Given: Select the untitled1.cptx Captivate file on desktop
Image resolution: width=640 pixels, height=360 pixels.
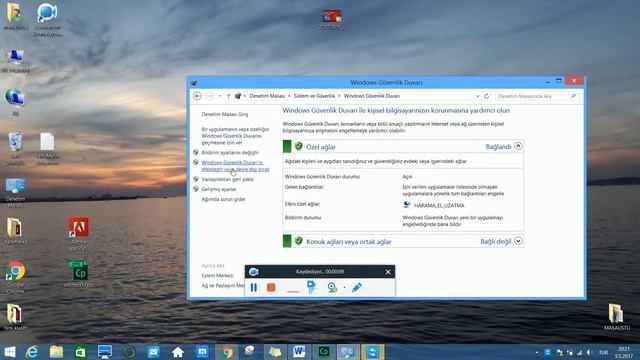Looking at the screenshot, I should pyautogui.click(x=79, y=274).
